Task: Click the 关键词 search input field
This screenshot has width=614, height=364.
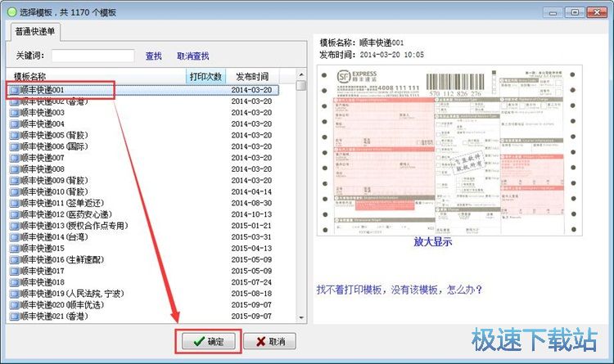Action: tap(93, 56)
